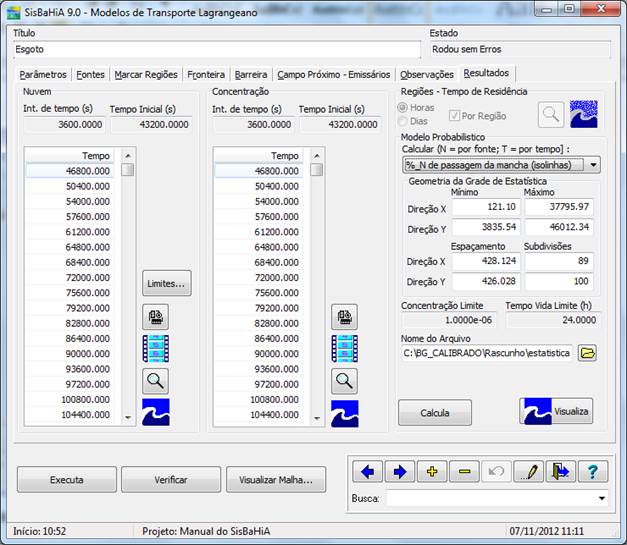The width and height of the screenshot is (627, 545).
Task: Click the Direção Y Máximo field 46012.34
Action: point(559,227)
